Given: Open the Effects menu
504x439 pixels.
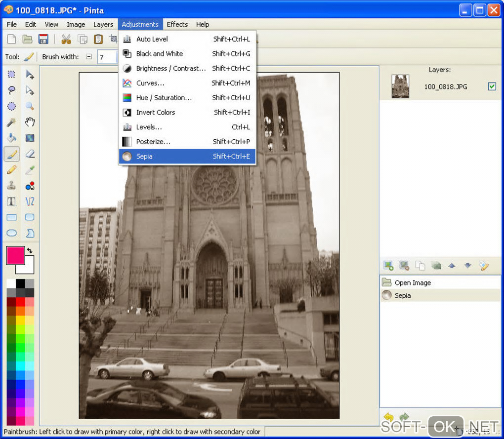Looking at the screenshot, I should point(177,24).
